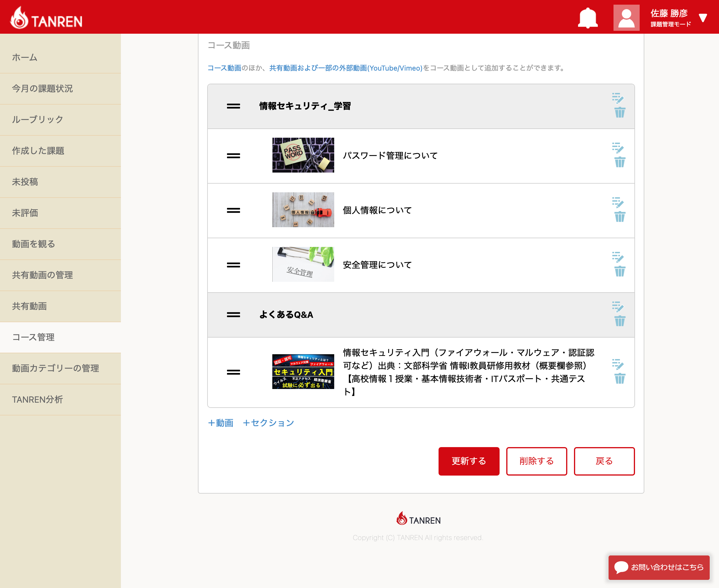Go to 共有動画の管理 in sidebar
The width and height of the screenshot is (719, 588).
coord(42,275)
